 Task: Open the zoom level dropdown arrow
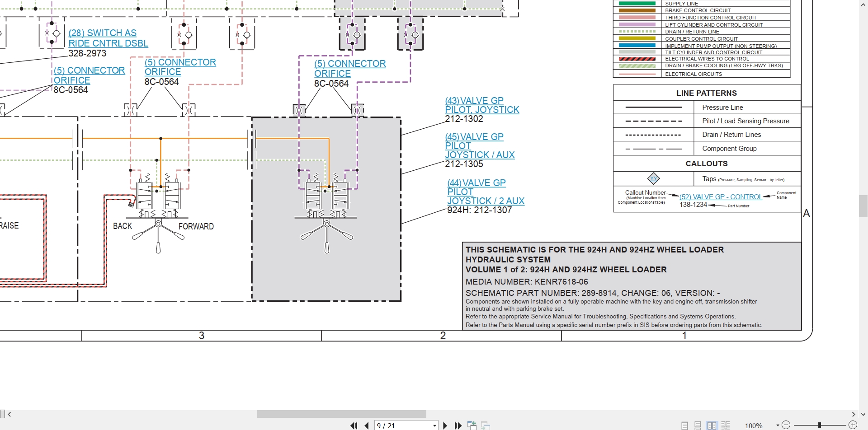point(778,425)
